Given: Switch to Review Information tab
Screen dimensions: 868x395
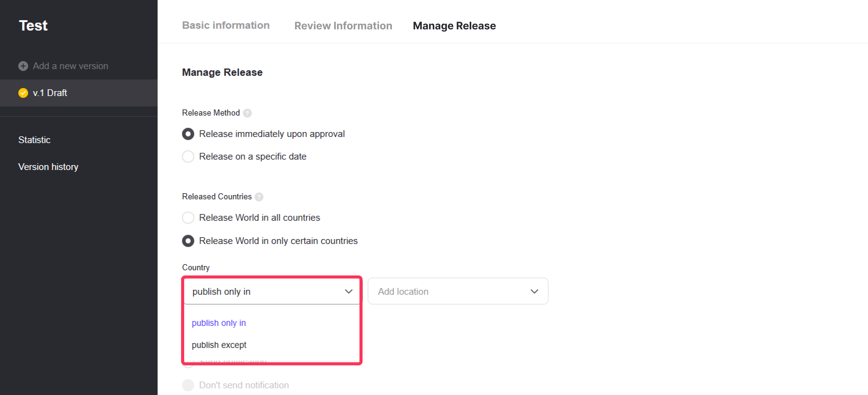Looking at the screenshot, I should click(x=343, y=26).
